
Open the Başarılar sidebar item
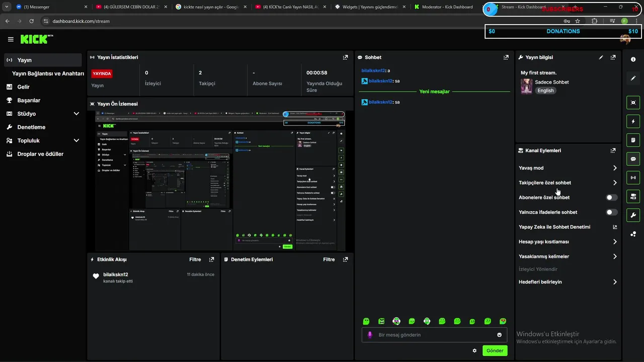click(42, 100)
